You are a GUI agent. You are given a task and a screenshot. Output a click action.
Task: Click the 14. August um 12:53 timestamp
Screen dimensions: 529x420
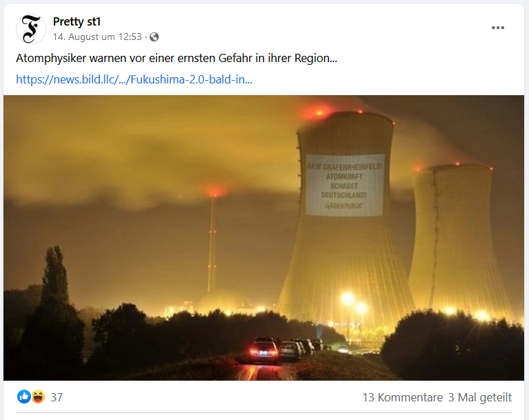(x=97, y=37)
